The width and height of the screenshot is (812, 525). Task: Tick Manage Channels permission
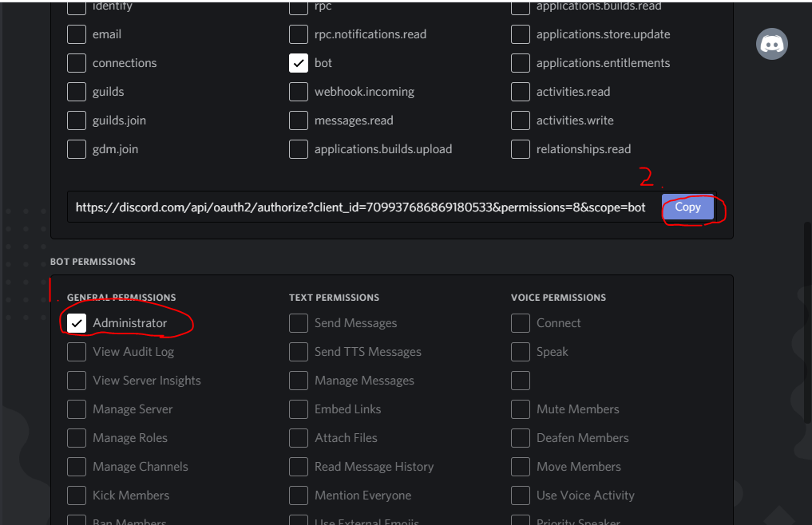point(77,467)
